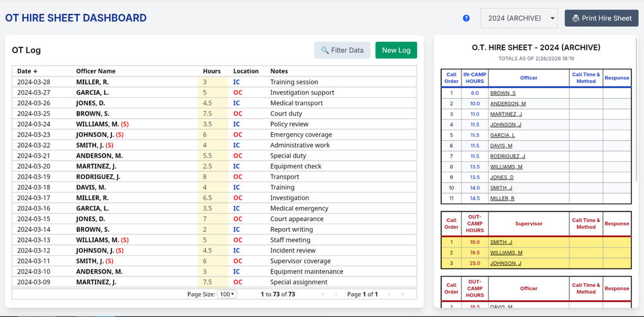
Task: Click MILLER, R link at call order 11
Action: 502,198
